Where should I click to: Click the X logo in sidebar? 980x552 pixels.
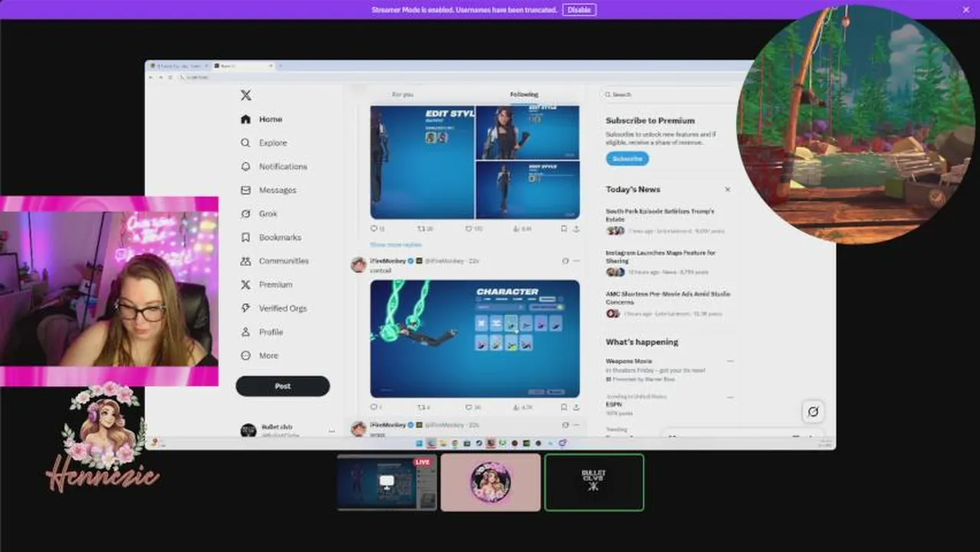coord(245,95)
